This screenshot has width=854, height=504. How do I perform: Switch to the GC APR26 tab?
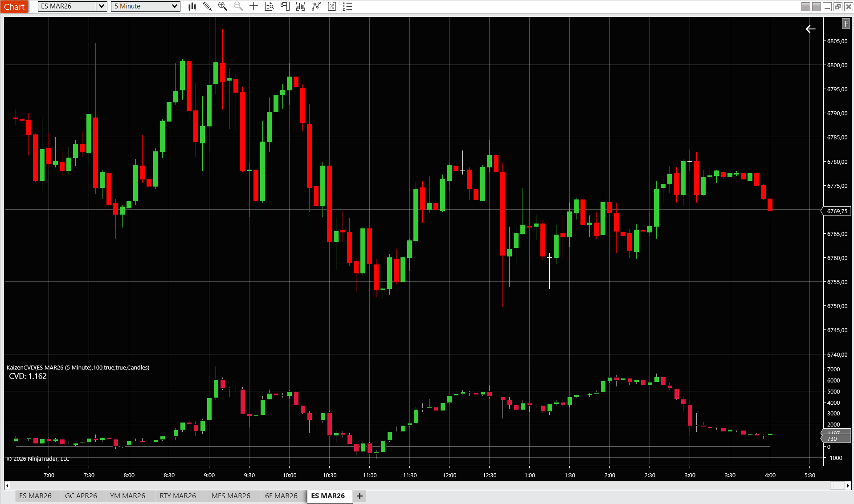pos(81,496)
